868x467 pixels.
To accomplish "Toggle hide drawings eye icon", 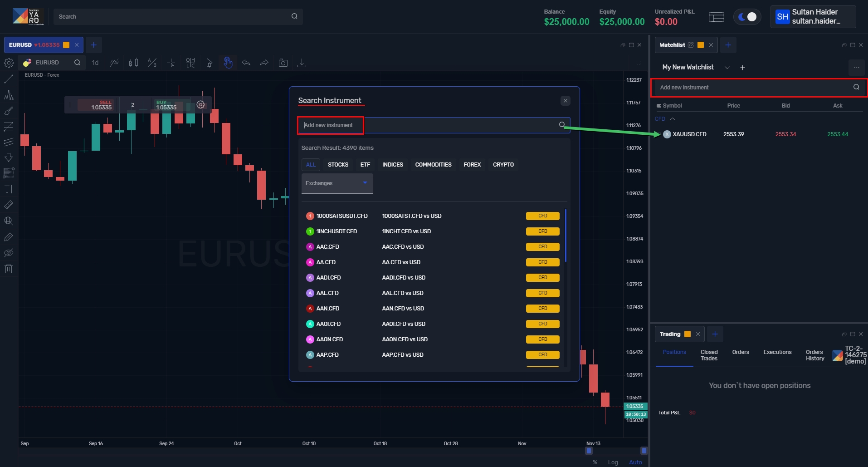I will 9,253.
